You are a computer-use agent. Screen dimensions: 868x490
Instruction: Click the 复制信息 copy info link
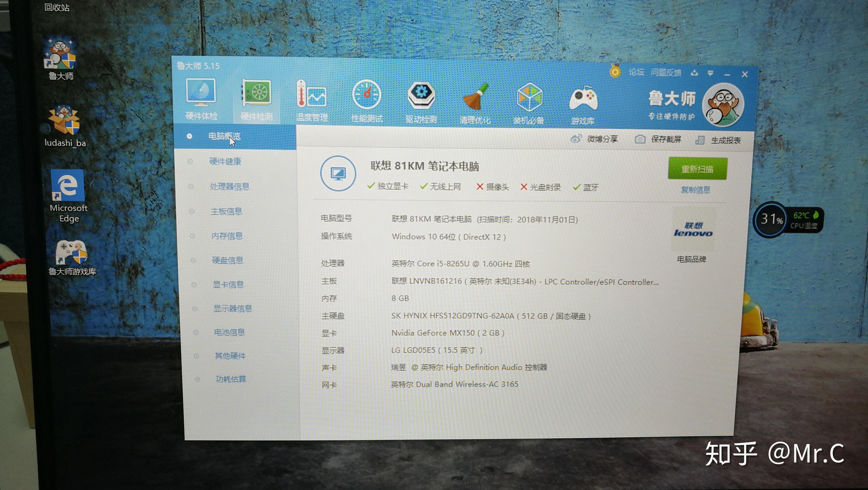pos(695,190)
